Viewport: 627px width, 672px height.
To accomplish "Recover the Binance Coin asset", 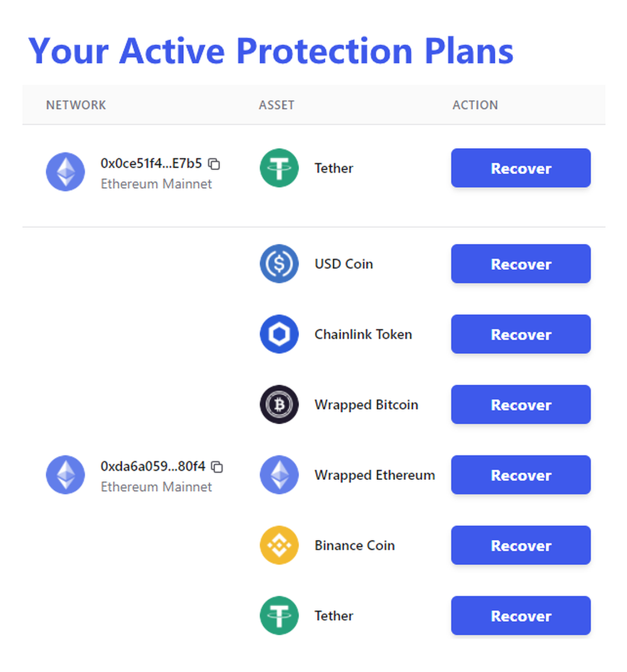I will coord(520,545).
